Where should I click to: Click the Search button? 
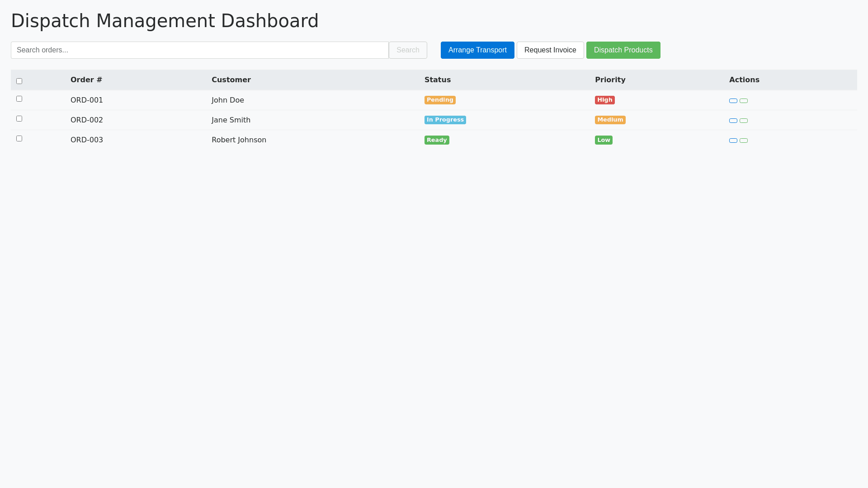407,50
